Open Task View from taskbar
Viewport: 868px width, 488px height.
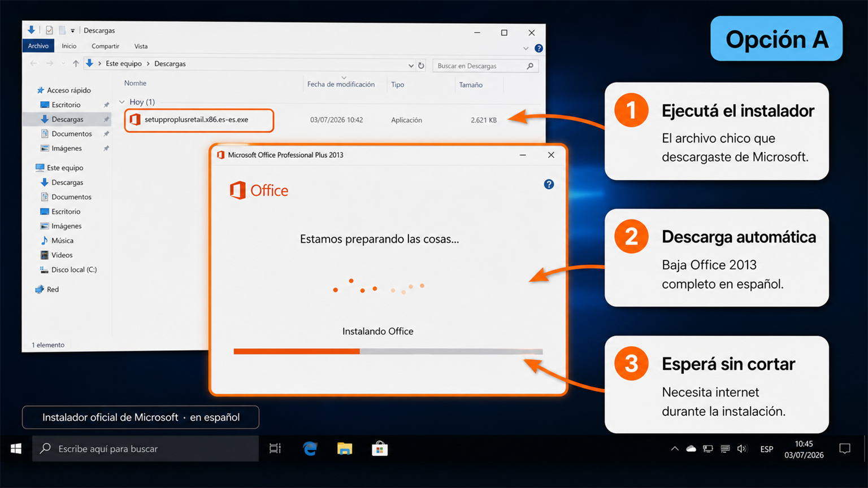point(275,448)
